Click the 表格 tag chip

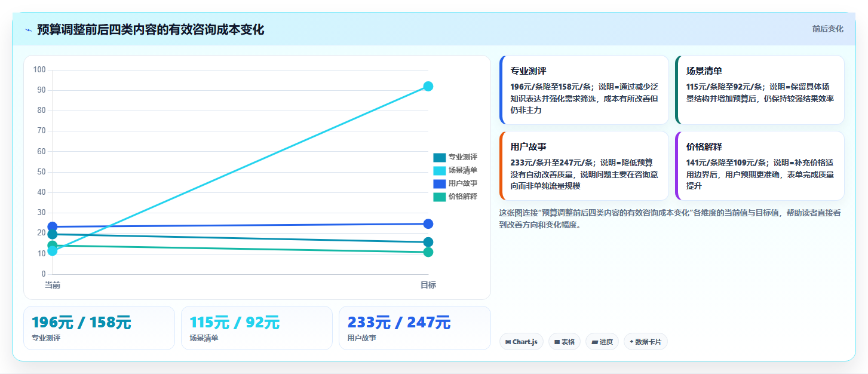click(x=565, y=342)
